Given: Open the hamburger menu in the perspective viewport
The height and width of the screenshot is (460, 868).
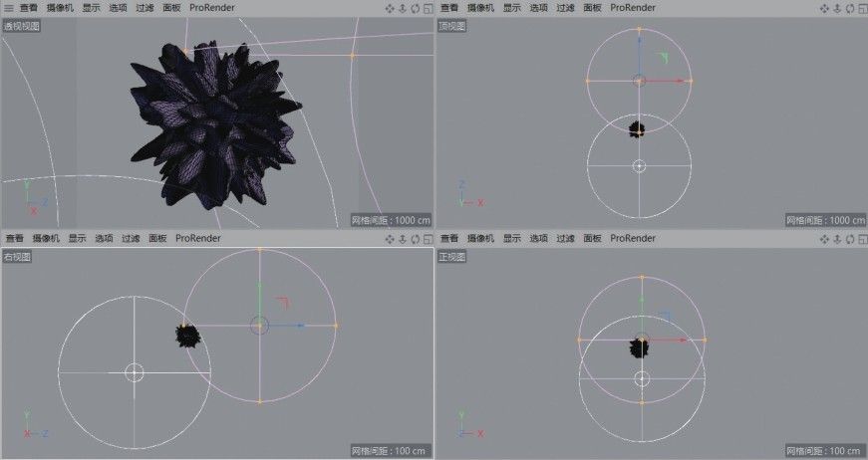Looking at the screenshot, I should click(x=8, y=8).
